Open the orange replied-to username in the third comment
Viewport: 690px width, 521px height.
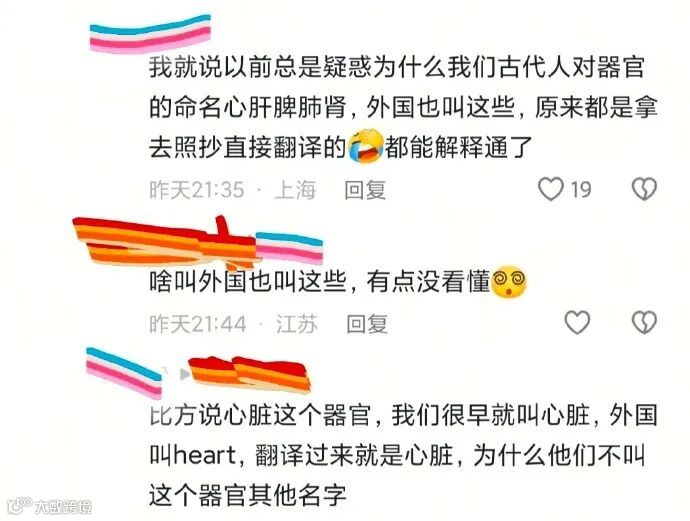(x=249, y=374)
